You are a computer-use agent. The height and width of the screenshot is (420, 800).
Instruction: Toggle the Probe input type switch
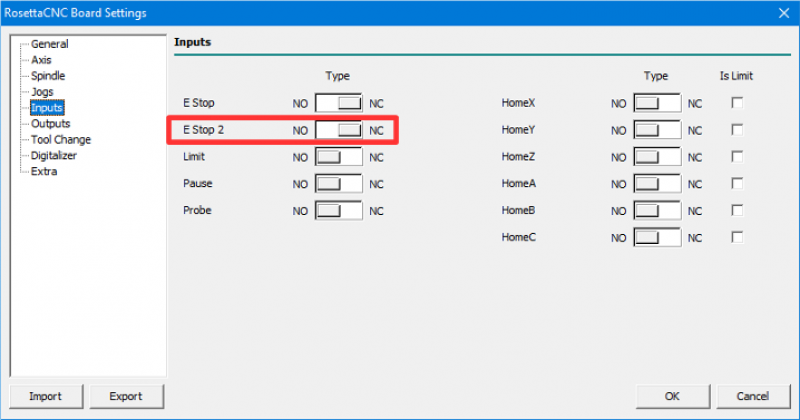coord(338,211)
